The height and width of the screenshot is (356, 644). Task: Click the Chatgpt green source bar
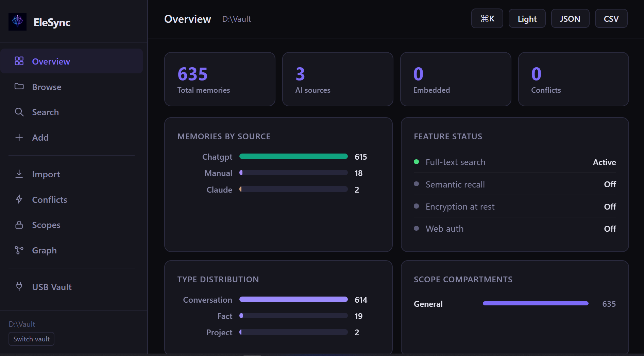click(x=293, y=156)
